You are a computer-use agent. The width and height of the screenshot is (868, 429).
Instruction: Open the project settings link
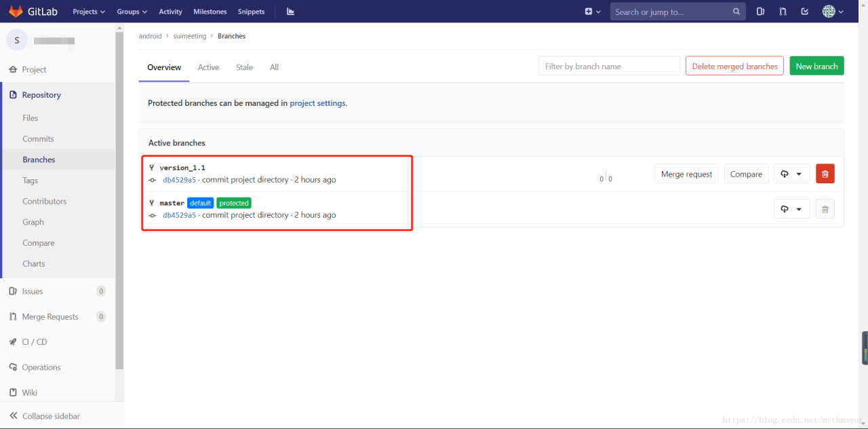(x=318, y=103)
